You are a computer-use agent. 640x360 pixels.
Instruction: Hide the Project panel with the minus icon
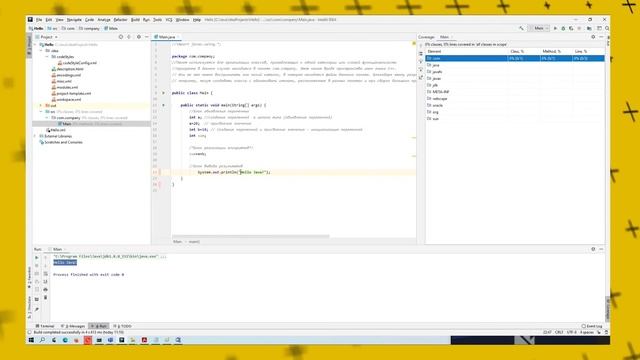(x=147, y=37)
